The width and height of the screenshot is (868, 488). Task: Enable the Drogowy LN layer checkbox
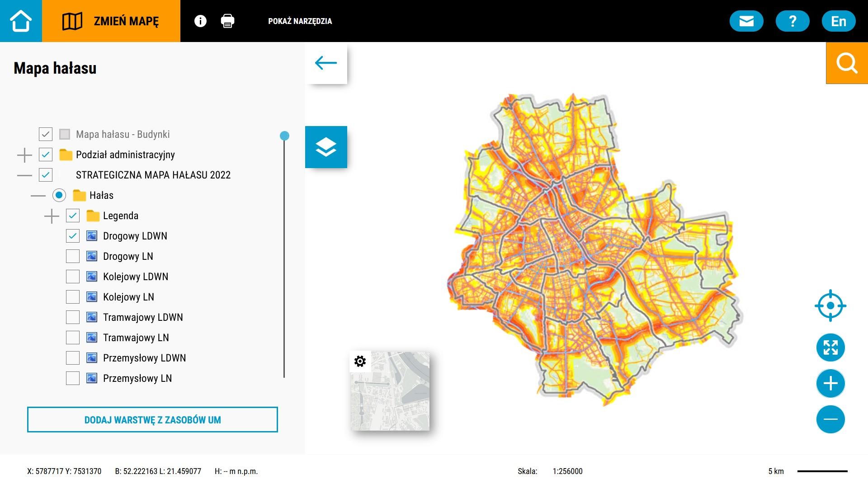[x=73, y=256]
